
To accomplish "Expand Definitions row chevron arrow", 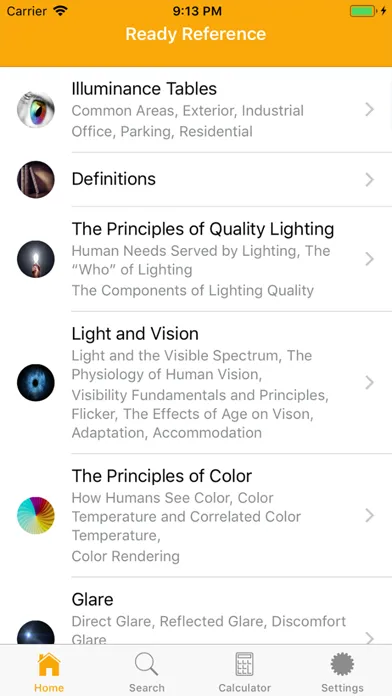I will (x=369, y=179).
